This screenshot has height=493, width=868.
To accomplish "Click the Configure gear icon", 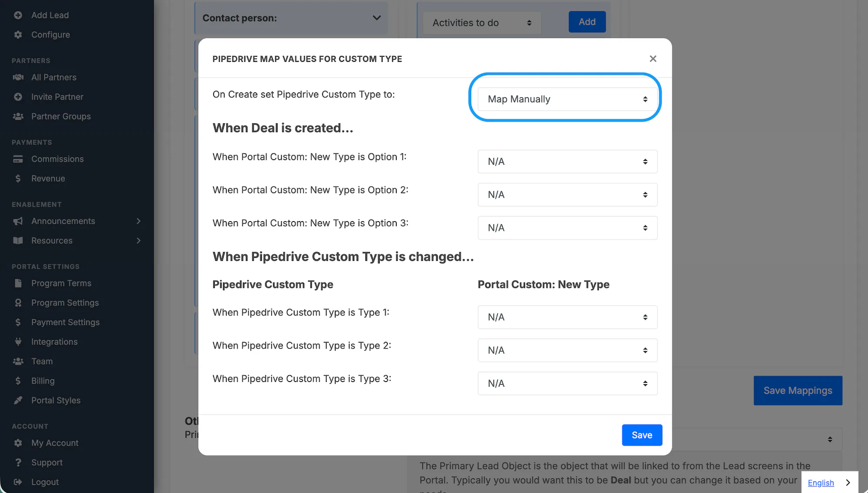I will 18,35.
